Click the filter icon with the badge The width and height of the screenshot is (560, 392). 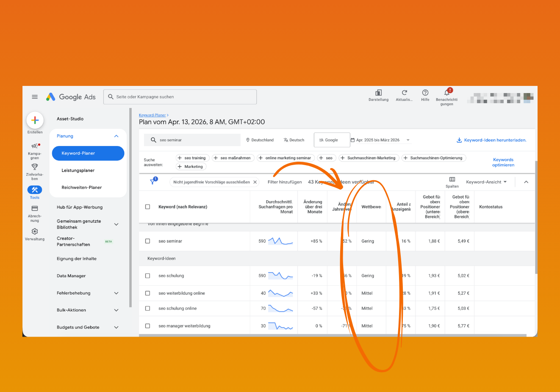[153, 181]
